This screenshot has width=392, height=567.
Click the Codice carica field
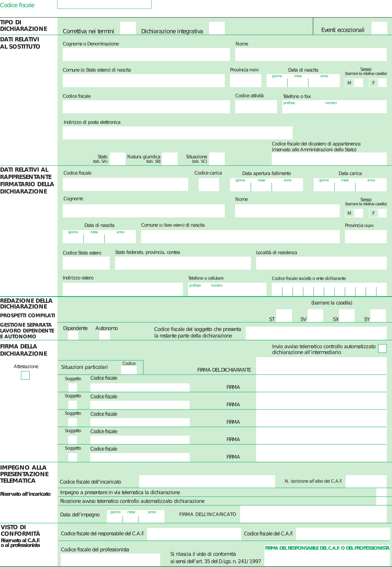(x=208, y=184)
